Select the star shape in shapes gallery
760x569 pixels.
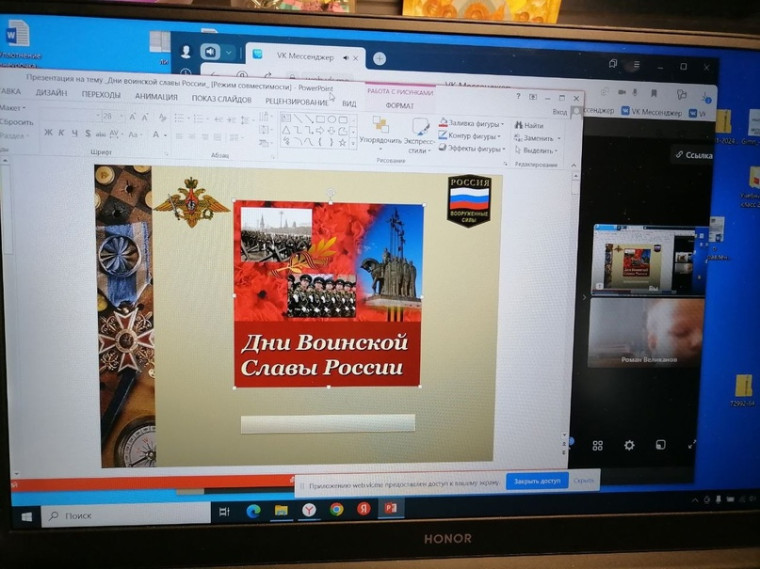click(342, 142)
